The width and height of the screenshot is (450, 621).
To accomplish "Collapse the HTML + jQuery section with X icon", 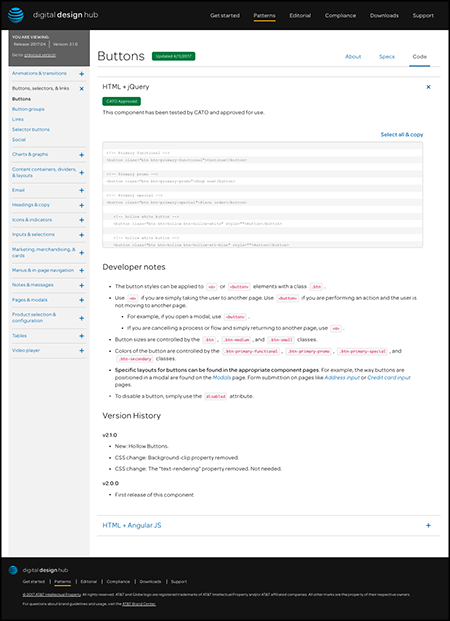I will pos(428,87).
